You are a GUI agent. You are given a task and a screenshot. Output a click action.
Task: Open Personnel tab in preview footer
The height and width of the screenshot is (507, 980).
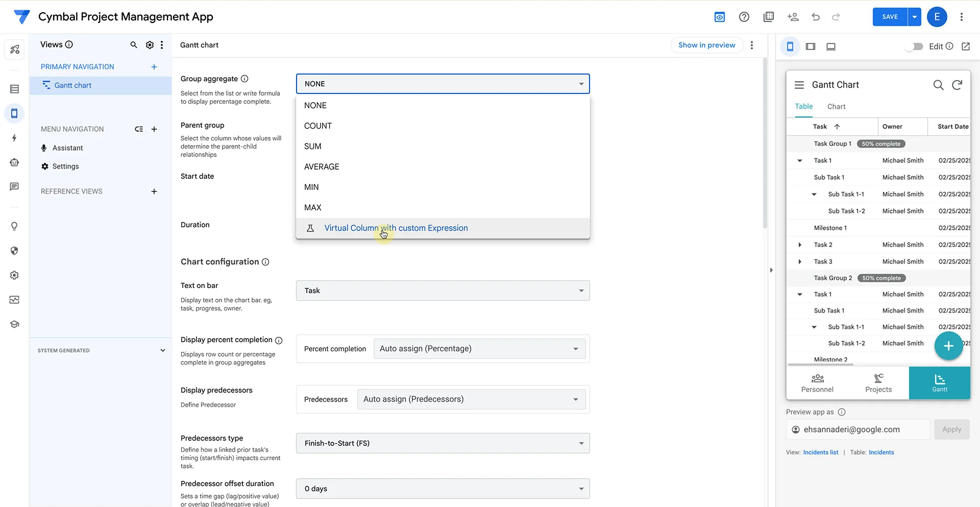pos(817,383)
